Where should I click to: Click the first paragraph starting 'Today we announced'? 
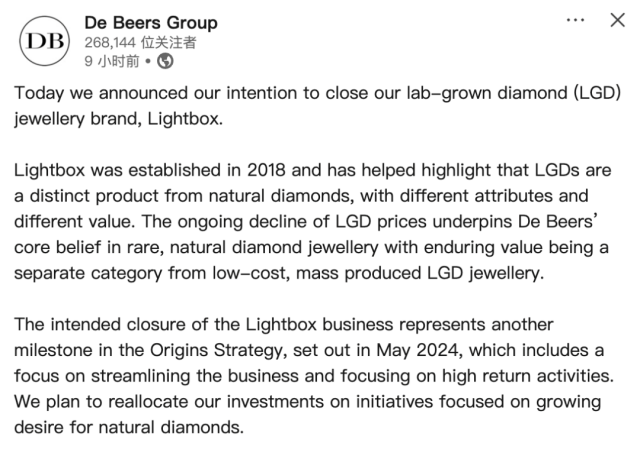(x=318, y=106)
